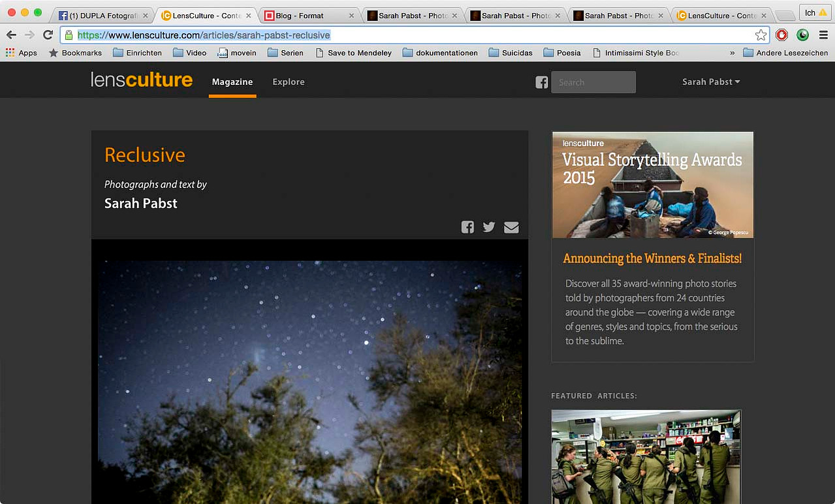Switch to the first Sarah Pabst - Photo tab
This screenshot has width=835, height=504.
coord(413,16)
